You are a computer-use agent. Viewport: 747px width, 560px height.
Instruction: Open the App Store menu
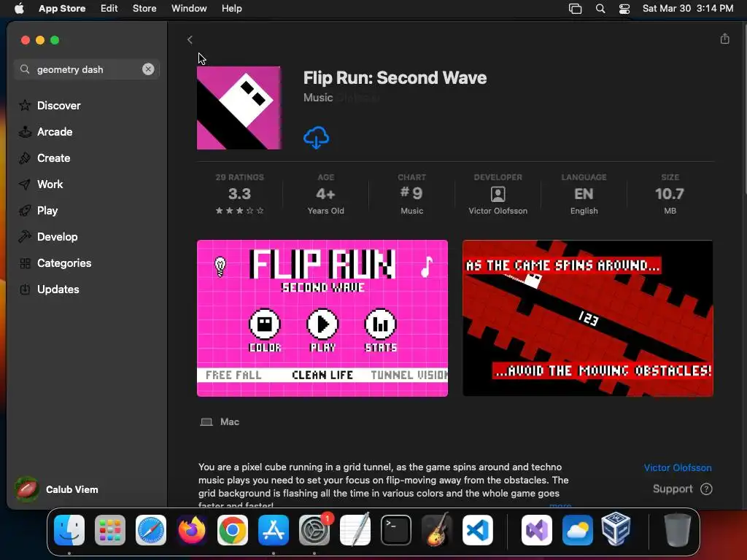click(62, 9)
